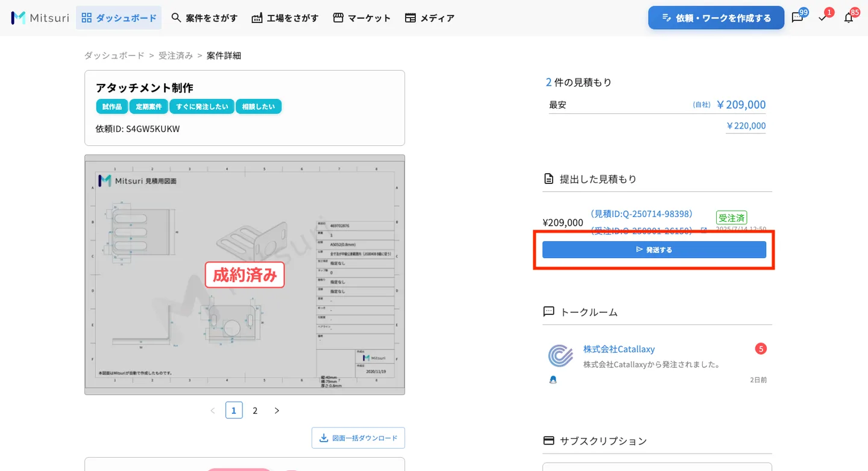Screen dimensions: 868x471
Task: Click the 依頼ID: S4GW5KUKW text
Action: 137,128
